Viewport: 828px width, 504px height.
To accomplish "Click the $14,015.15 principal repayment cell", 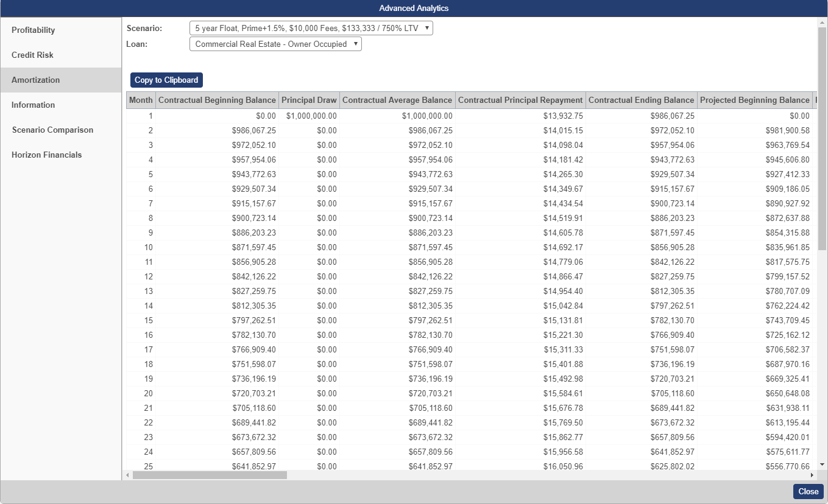I will coord(520,130).
